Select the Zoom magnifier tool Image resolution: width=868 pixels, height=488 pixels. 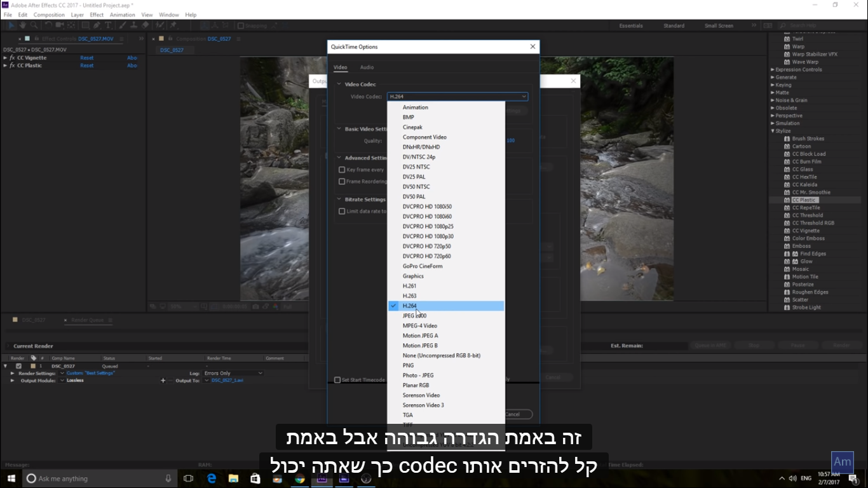(x=34, y=25)
